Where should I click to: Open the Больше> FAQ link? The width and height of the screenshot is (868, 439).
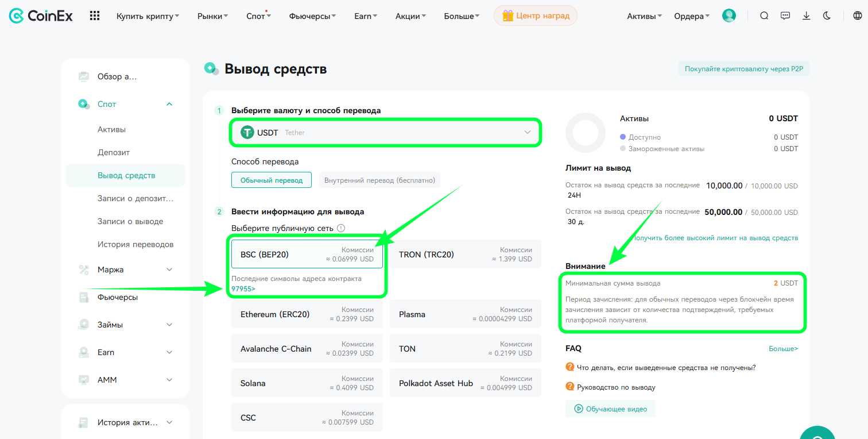pos(784,348)
